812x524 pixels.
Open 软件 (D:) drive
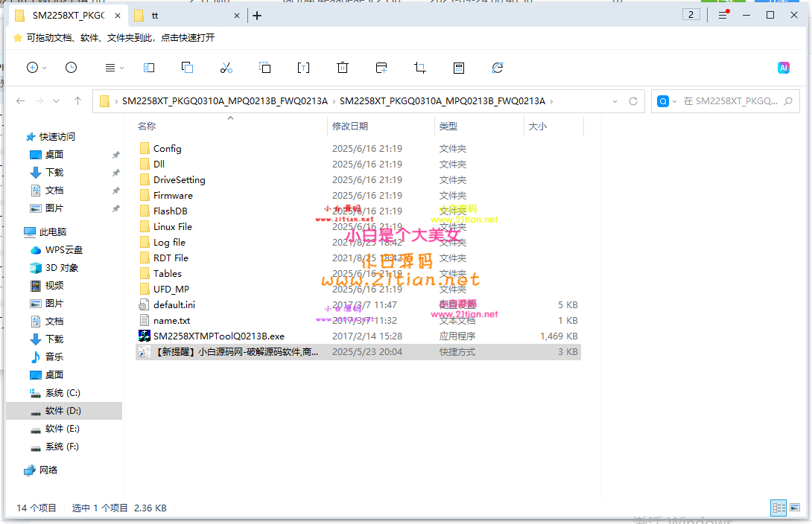[63, 411]
